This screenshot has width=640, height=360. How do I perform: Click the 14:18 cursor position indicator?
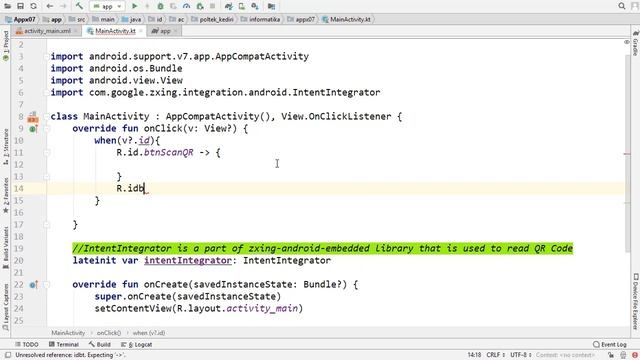(x=474, y=355)
